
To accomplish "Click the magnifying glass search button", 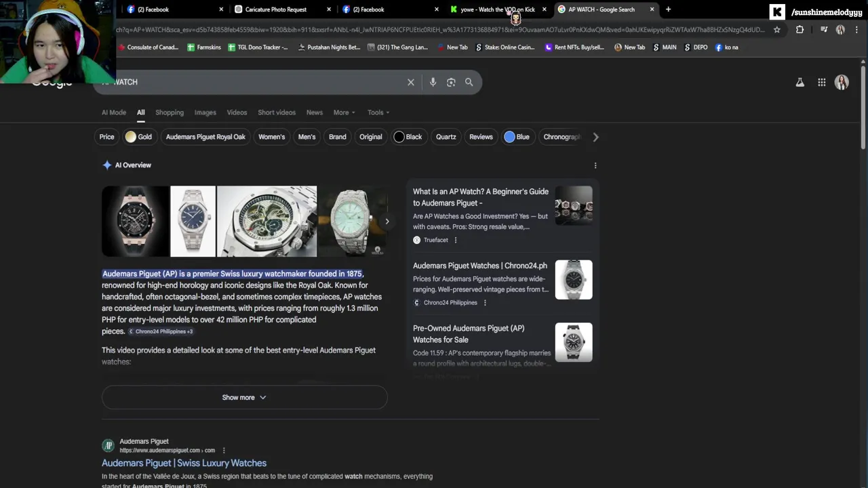I will pyautogui.click(x=469, y=82).
